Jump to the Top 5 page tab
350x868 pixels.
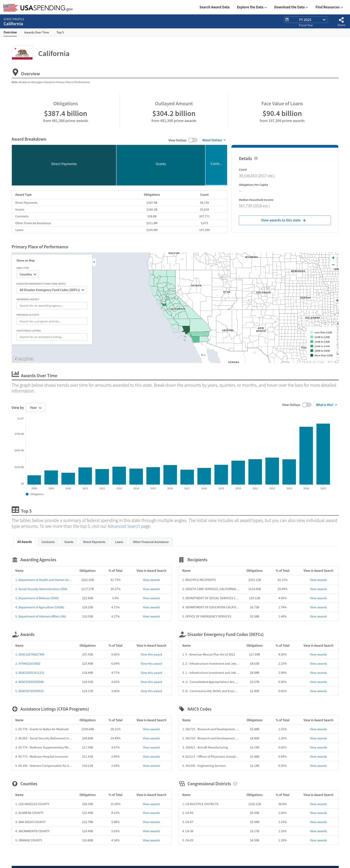[60, 32]
